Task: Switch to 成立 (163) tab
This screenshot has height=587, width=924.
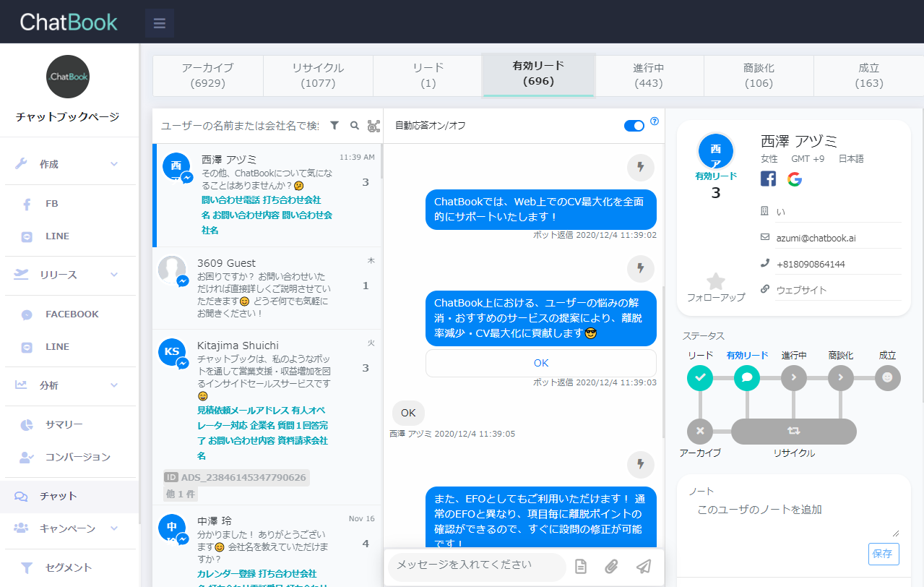Action: [x=868, y=75]
